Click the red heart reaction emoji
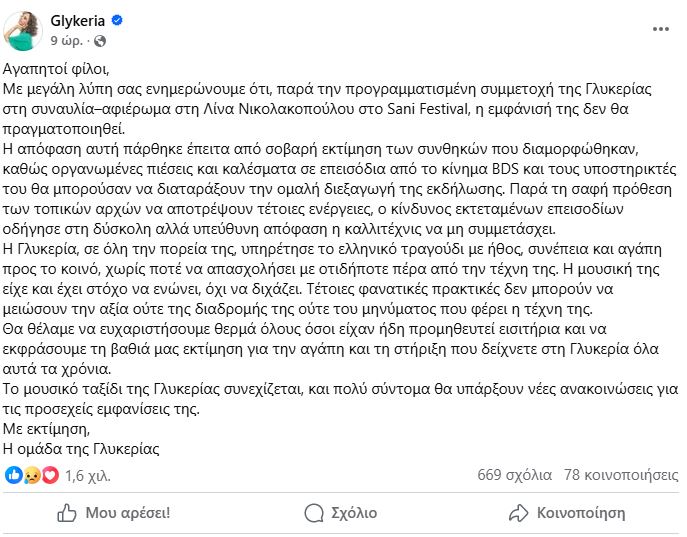The height and width of the screenshot is (537, 687). pos(49,475)
